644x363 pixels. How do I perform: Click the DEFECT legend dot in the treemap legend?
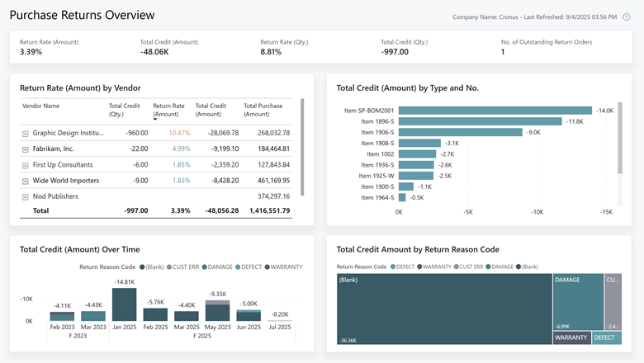click(x=392, y=266)
